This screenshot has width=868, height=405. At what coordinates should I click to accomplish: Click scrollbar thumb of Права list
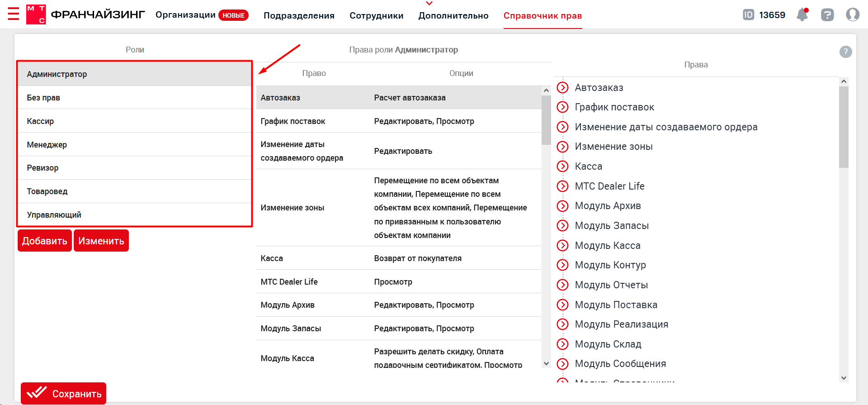tap(844, 127)
